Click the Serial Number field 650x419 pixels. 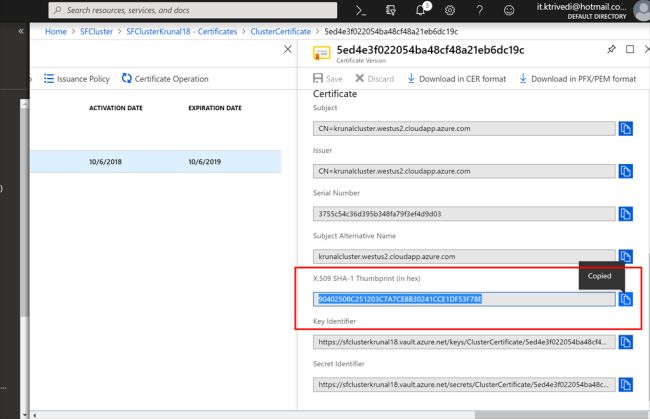[x=464, y=214]
